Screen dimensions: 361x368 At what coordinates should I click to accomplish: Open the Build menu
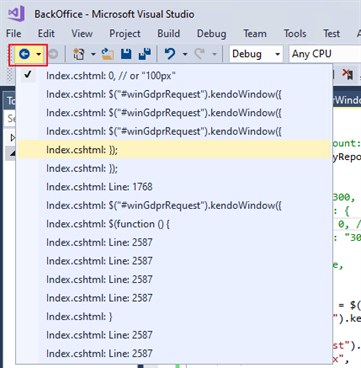tap(169, 34)
